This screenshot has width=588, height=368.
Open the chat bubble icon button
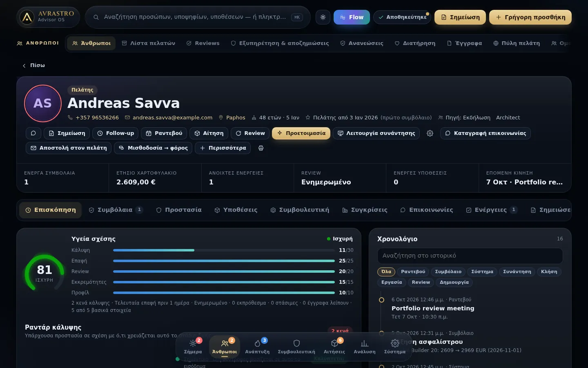point(33,133)
